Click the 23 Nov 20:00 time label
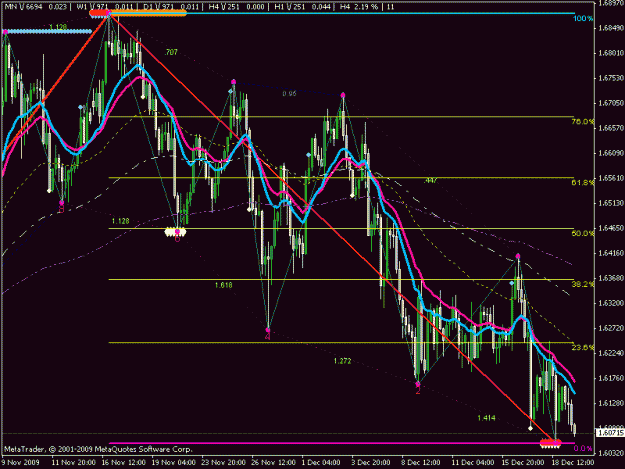The height and width of the screenshot is (469, 625). pos(224,463)
